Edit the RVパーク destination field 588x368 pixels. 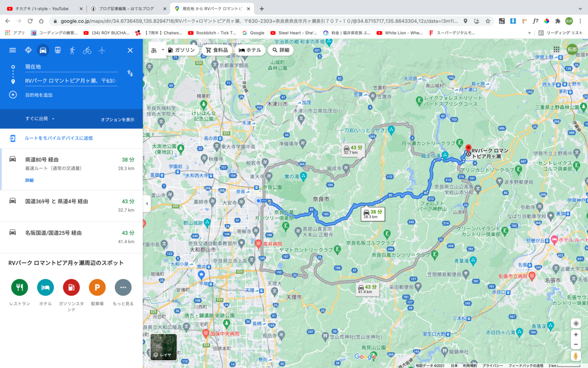point(71,81)
